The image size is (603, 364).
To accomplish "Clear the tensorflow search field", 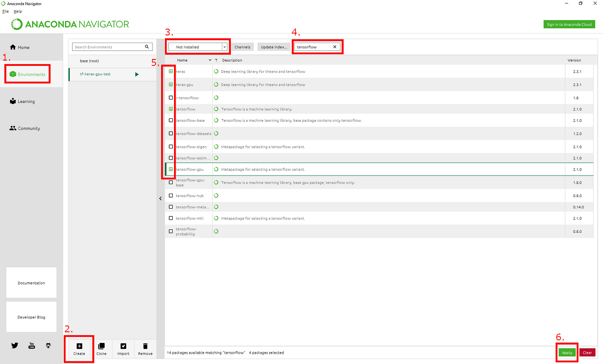I will [x=335, y=46].
